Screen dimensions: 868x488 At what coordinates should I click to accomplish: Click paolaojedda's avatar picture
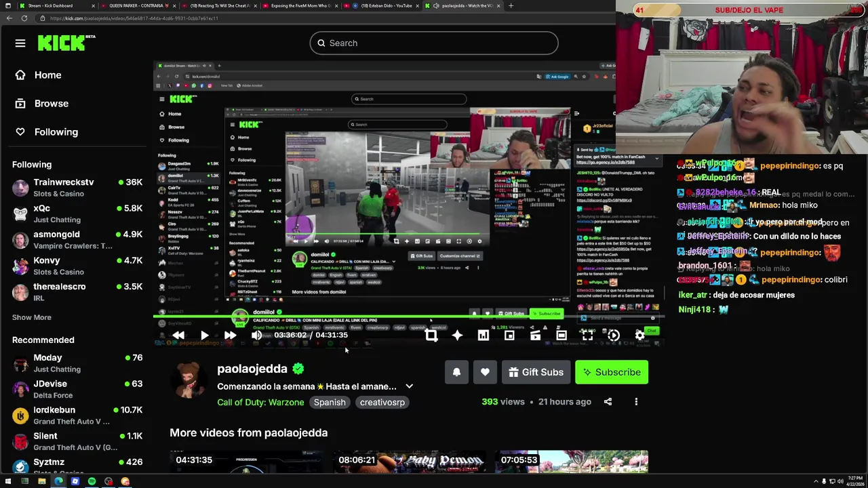pos(190,380)
